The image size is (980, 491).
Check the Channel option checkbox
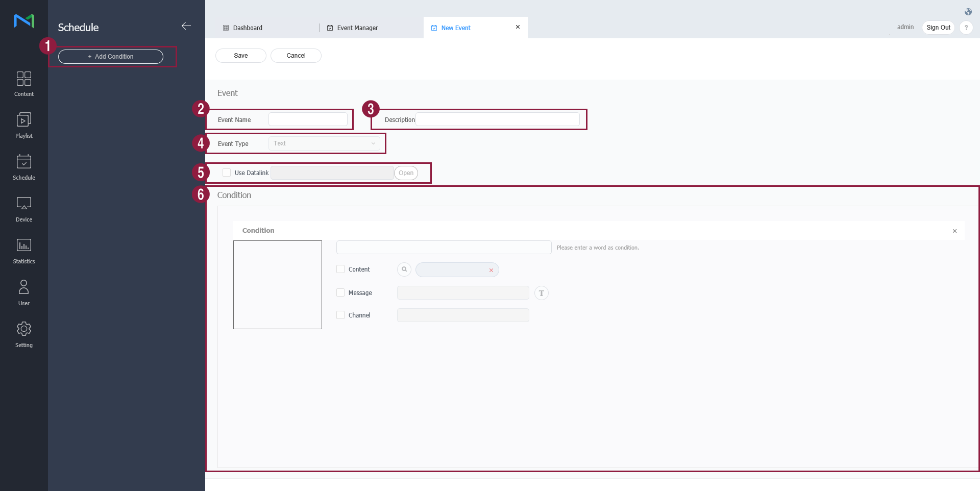tap(340, 315)
